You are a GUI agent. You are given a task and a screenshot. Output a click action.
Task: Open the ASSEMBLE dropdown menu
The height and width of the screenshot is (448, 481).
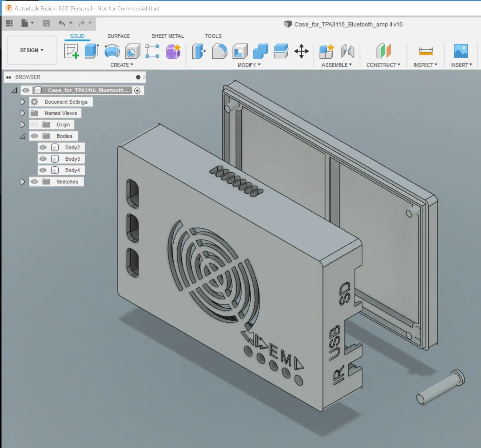pyautogui.click(x=337, y=65)
